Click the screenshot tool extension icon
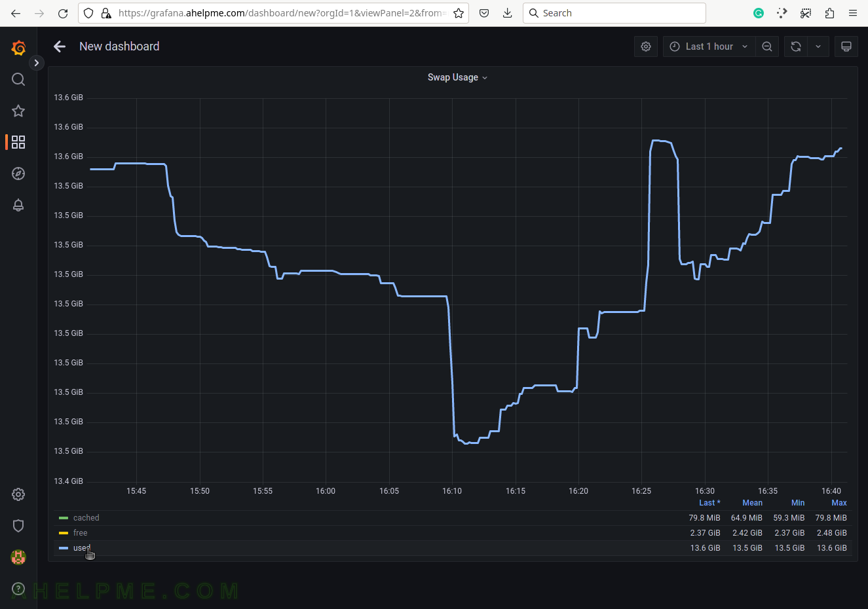Screen dimensions: 868x609 [x=806, y=13]
